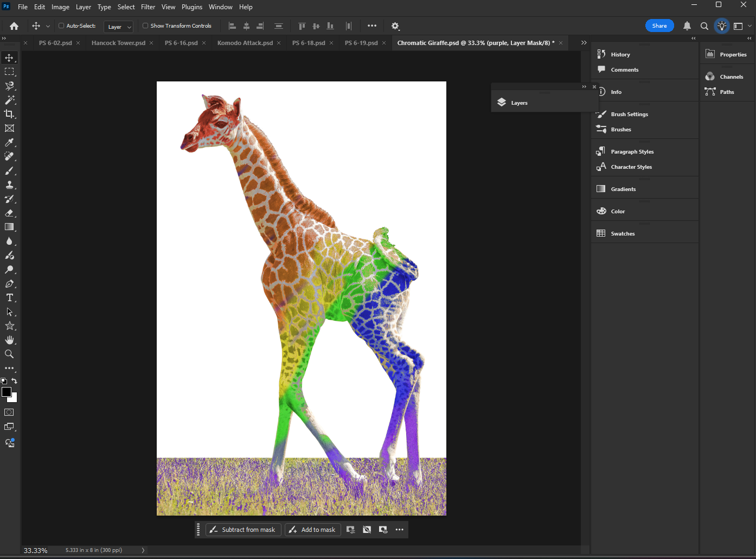Screen dimensions: 756x559
Task: Select the Clone Stamp tool
Action: pos(9,185)
